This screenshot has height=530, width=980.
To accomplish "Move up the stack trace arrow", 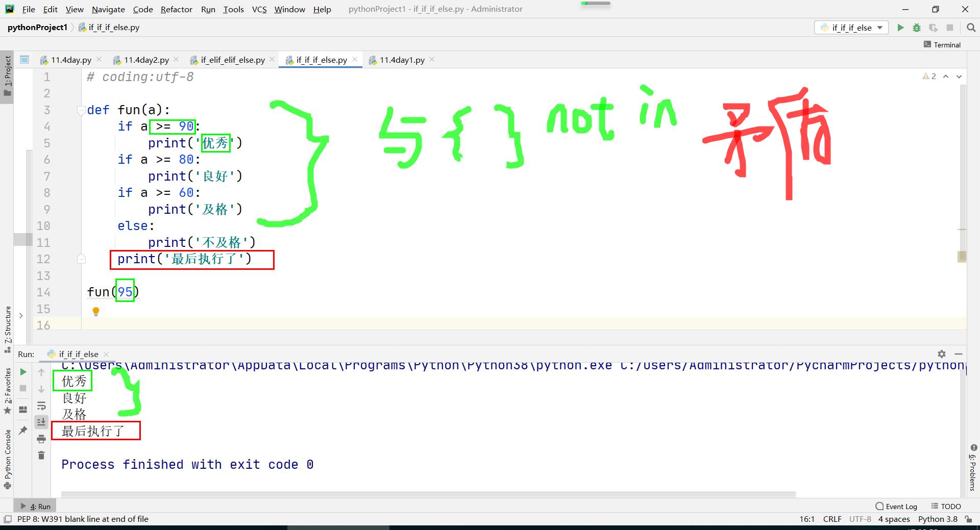I will tap(41, 372).
